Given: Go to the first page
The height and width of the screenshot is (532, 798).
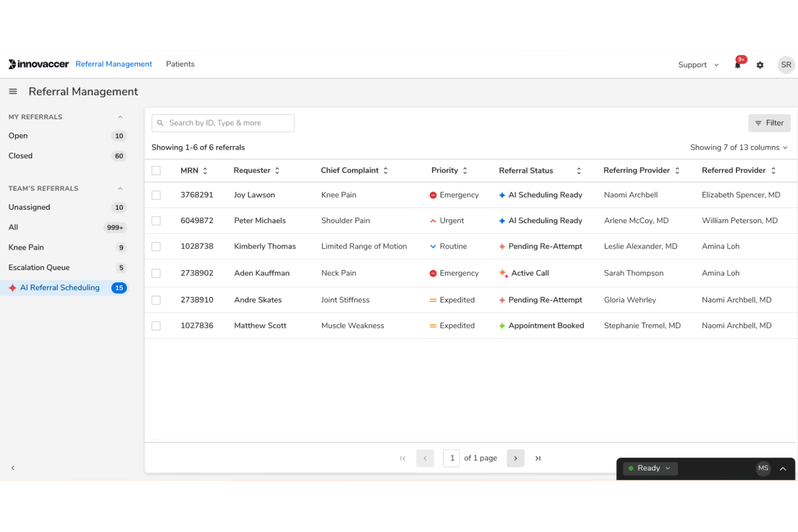Looking at the screenshot, I should click(x=402, y=458).
